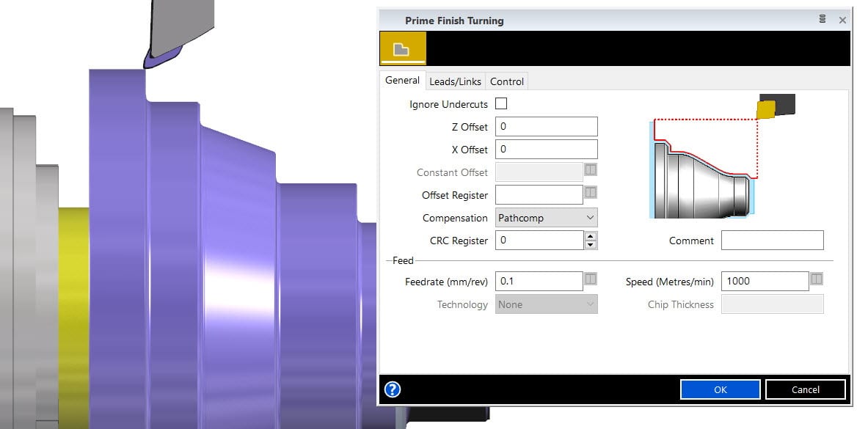Click the Feedrate table lookup icon
The image size is (868, 429).
point(591,279)
